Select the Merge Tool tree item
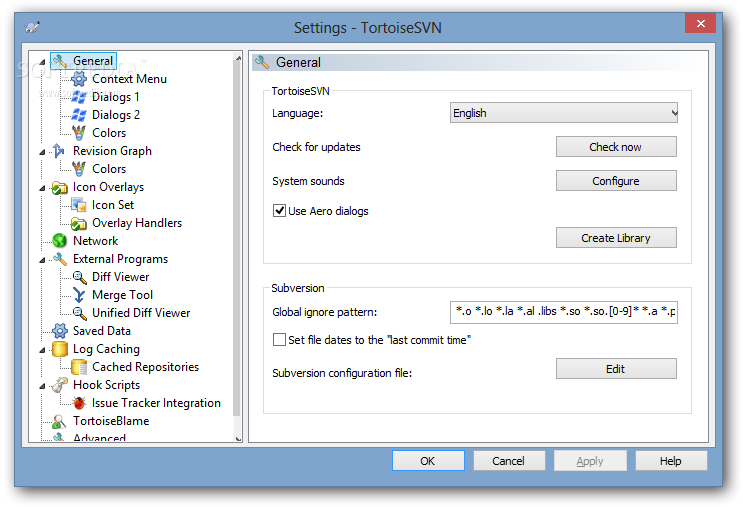Image resolution: width=743 pixels, height=507 pixels. point(122,295)
